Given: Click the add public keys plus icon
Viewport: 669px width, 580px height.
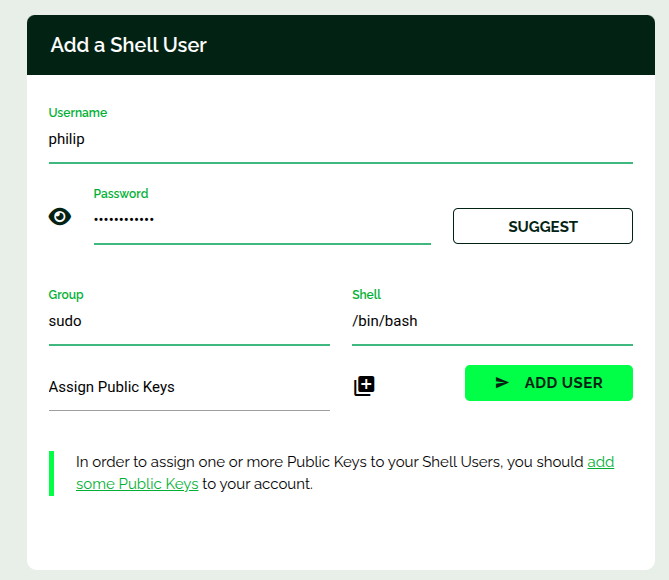Looking at the screenshot, I should pyautogui.click(x=364, y=386).
